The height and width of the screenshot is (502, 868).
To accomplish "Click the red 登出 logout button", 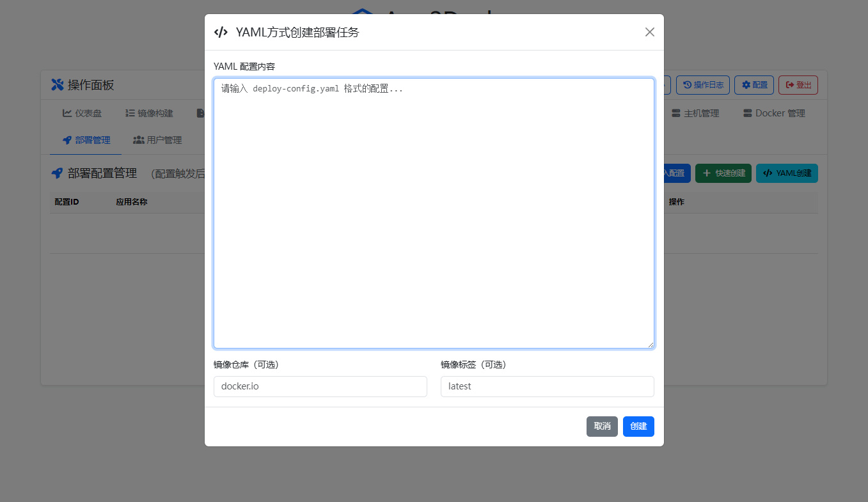I will (798, 85).
